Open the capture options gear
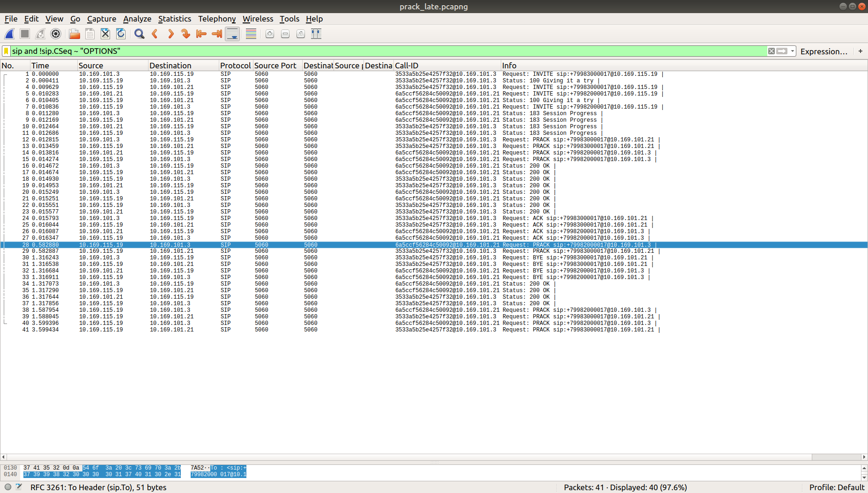The height and width of the screenshot is (493, 868). [55, 34]
